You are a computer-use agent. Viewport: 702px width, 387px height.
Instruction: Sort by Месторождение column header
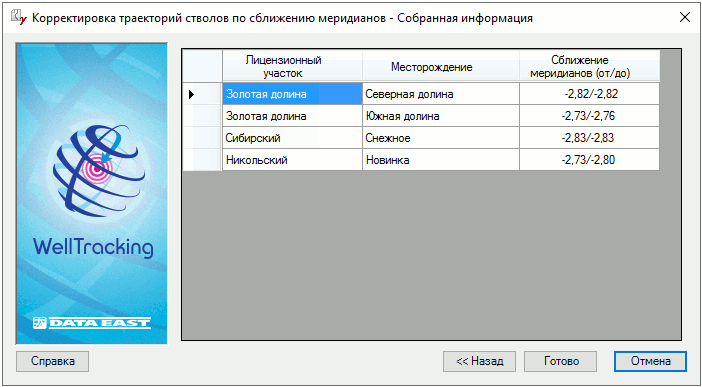pos(441,66)
